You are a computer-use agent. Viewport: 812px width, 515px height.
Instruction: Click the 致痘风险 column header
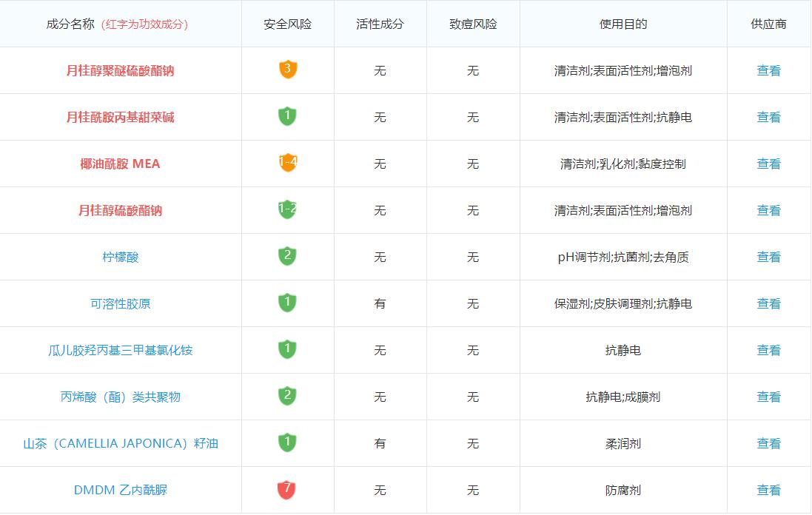[473, 24]
